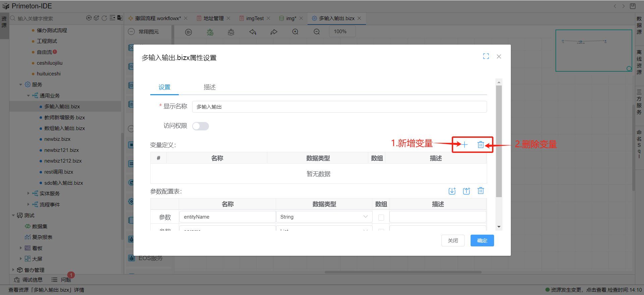Open the 地址管理 editor tab
The height and width of the screenshot is (295, 644).
coord(213,18)
